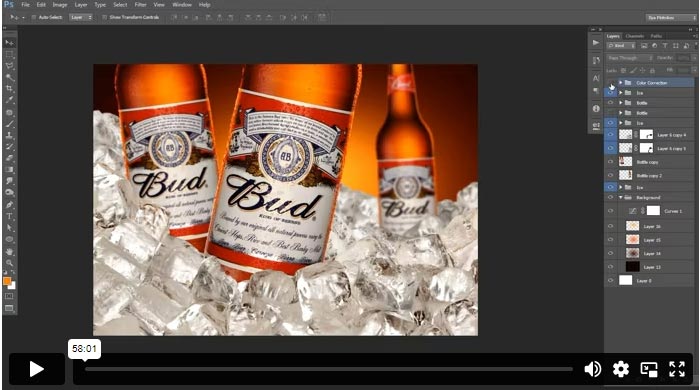
Task: Expand the Color Correction group
Action: pyautogui.click(x=621, y=83)
